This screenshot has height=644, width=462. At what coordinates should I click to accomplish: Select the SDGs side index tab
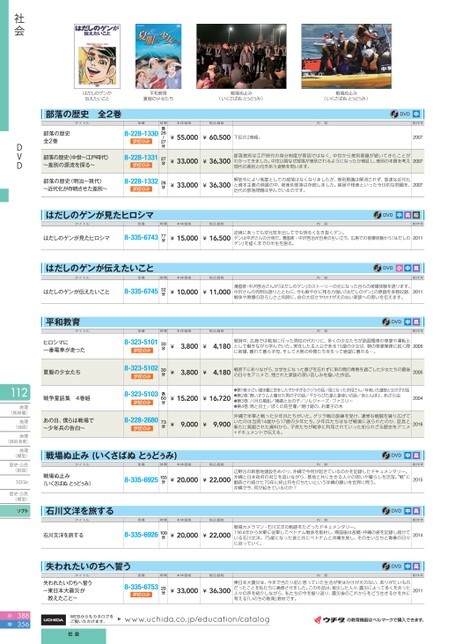click(15, 482)
